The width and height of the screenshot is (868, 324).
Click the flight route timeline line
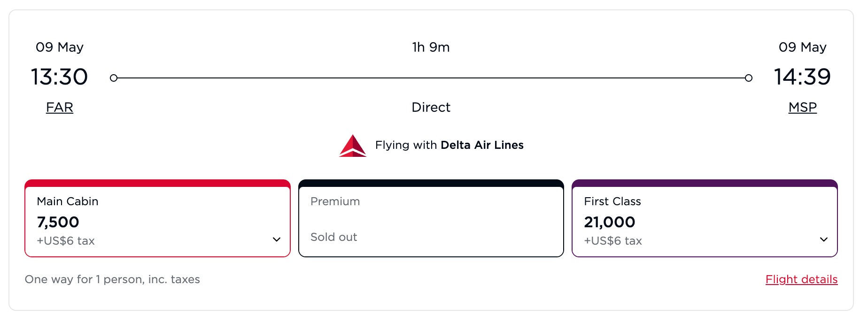pyautogui.click(x=431, y=77)
